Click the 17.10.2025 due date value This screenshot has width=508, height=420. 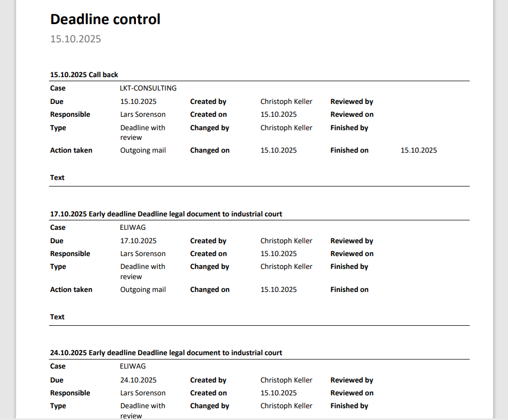click(139, 241)
